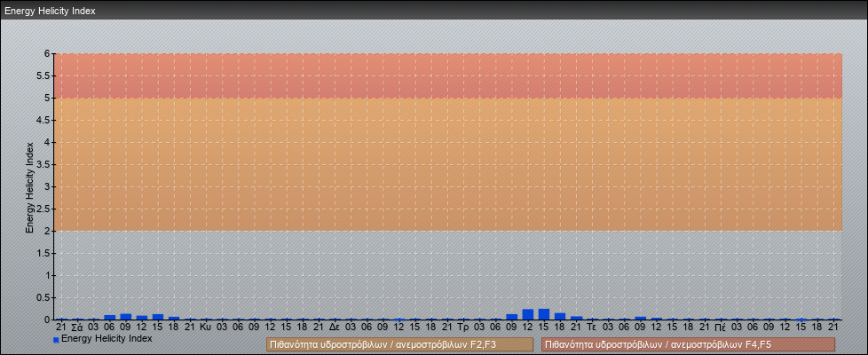Click the blue bar at Τρ 12

point(527,314)
